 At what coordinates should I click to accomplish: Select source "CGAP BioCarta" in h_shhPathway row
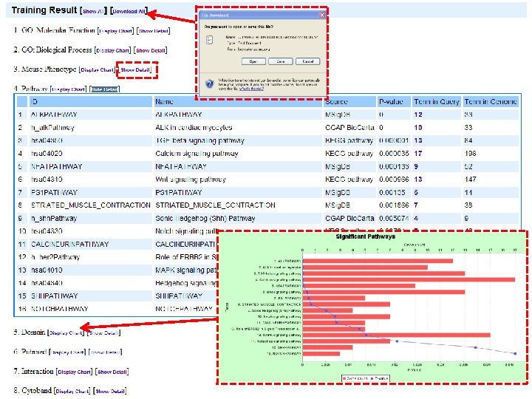349,218
